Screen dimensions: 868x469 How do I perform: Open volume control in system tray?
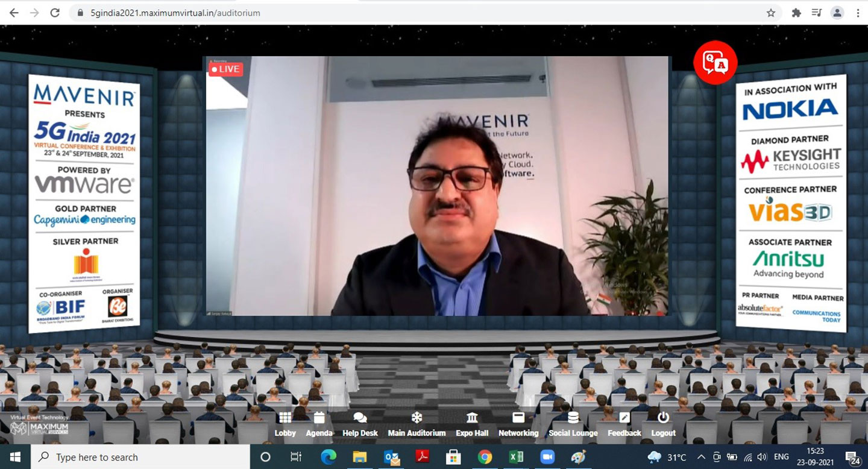pos(762,457)
